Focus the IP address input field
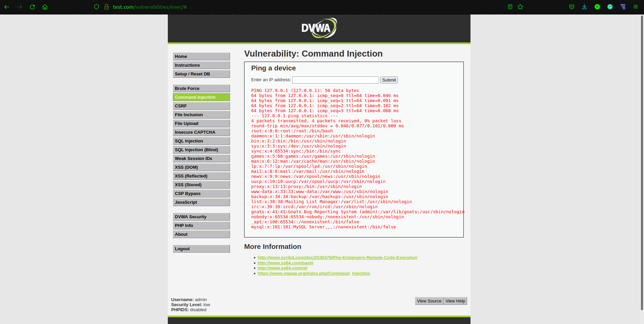Viewport: 644px width, 324px height. point(336,80)
